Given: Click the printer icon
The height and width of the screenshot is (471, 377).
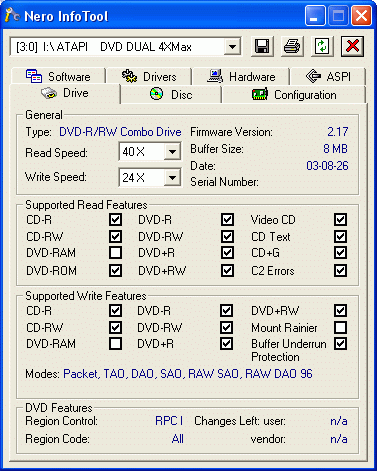Looking at the screenshot, I should [292, 46].
